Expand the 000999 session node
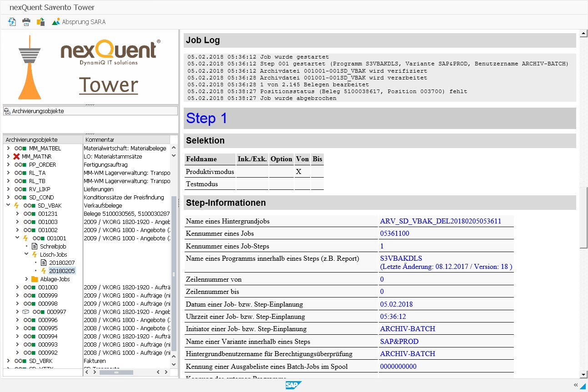The width and height of the screenshot is (588, 392). tap(17, 295)
